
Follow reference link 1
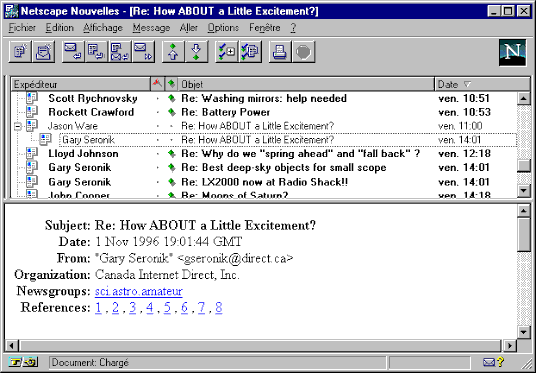click(x=98, y=308)
